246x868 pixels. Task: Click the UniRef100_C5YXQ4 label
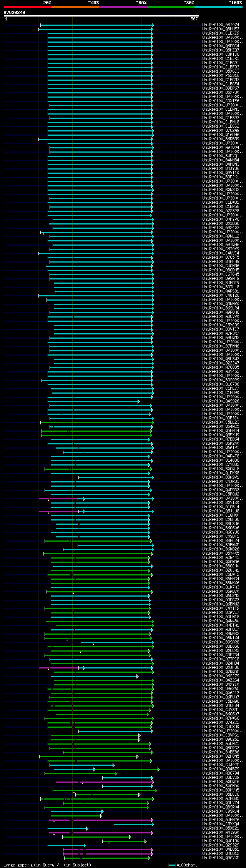[221, 824]
